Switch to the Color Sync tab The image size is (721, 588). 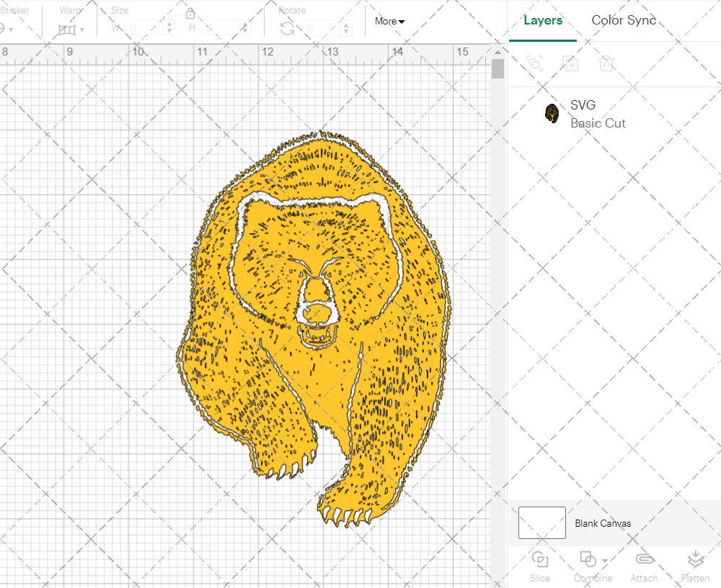tap(623, 20)
